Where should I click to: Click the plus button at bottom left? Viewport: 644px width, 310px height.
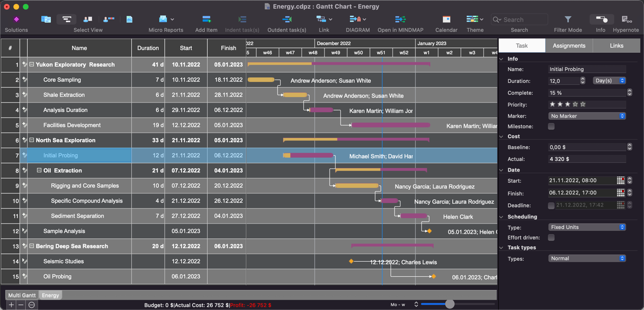click(11, 305)
